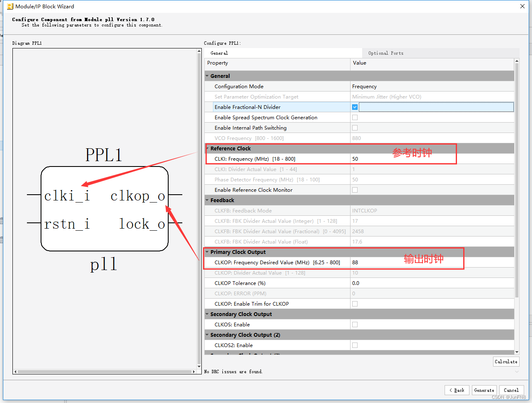Screen dimensions: 532x403
Task: Select the lock_o port in diagram
Action: click(142, 224)
